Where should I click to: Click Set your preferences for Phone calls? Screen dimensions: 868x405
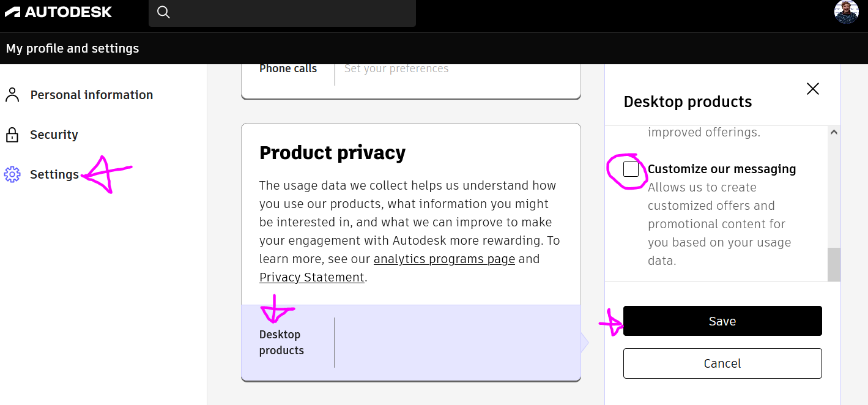[396, 68]
